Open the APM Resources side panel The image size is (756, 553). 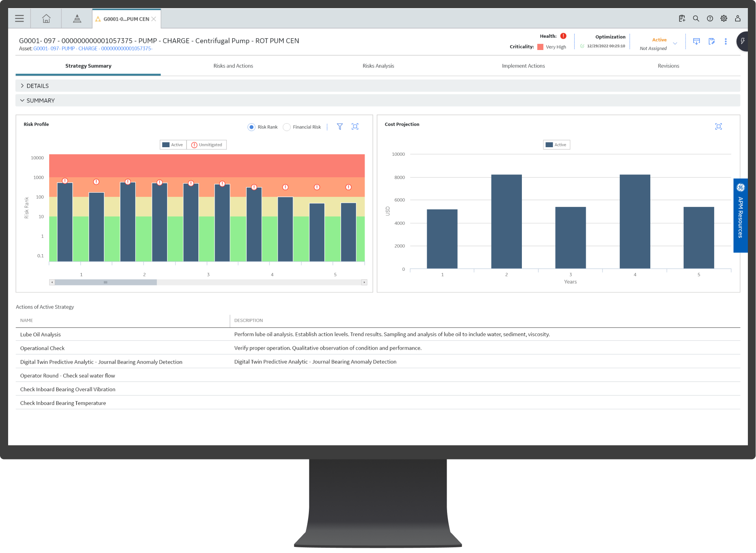(x=740, y=216)
